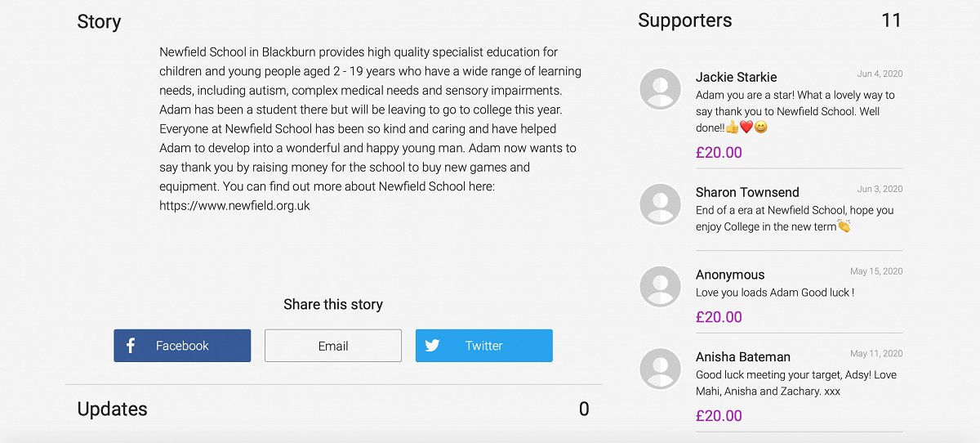Click the Updates section heading

(x=112, y=409)
